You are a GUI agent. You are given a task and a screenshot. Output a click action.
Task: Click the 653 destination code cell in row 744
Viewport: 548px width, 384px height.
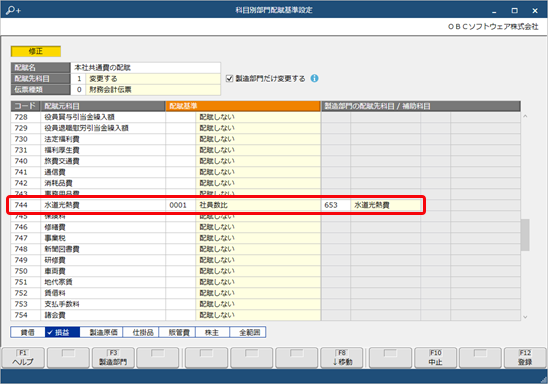click(x=336, y=205)
